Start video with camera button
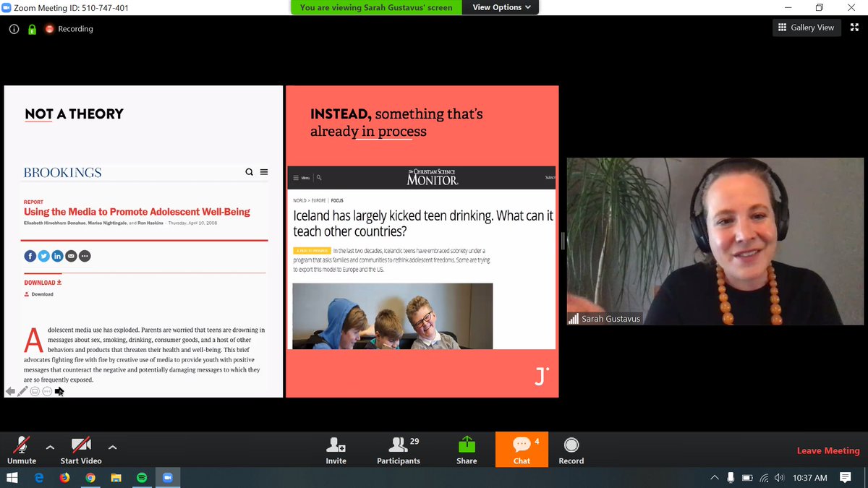This screenshot has height=488, width=868. pos(80,450)
